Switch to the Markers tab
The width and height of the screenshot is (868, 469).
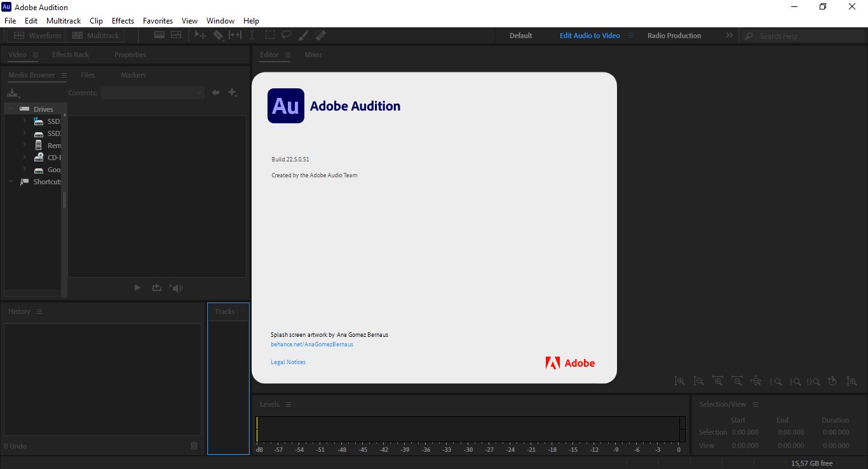(x=133, y=75)
